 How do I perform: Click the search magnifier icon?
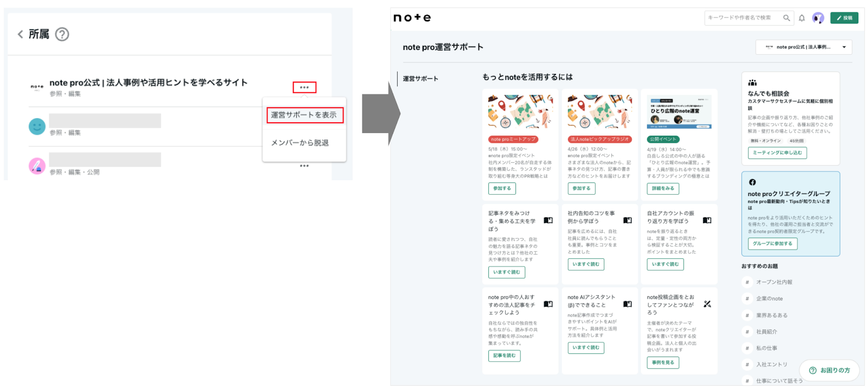pos(787,18)
